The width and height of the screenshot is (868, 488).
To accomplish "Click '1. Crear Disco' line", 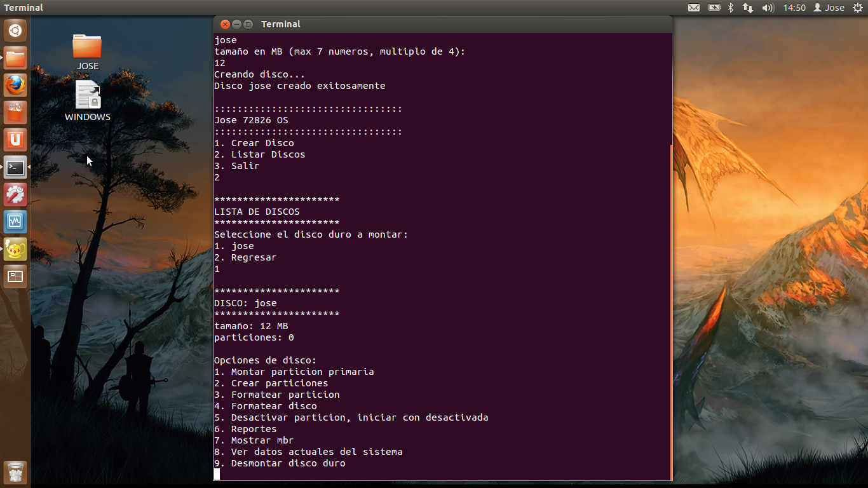I will tap(254, 143).
